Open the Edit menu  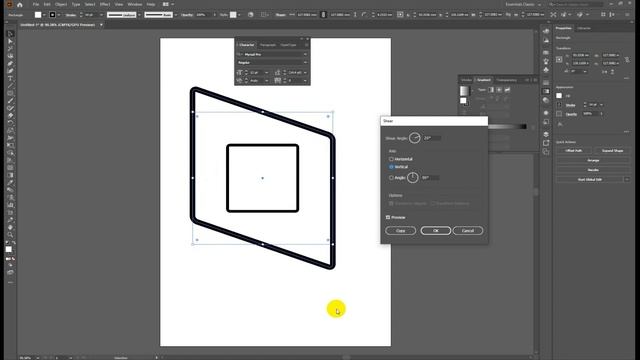point(47,4)
